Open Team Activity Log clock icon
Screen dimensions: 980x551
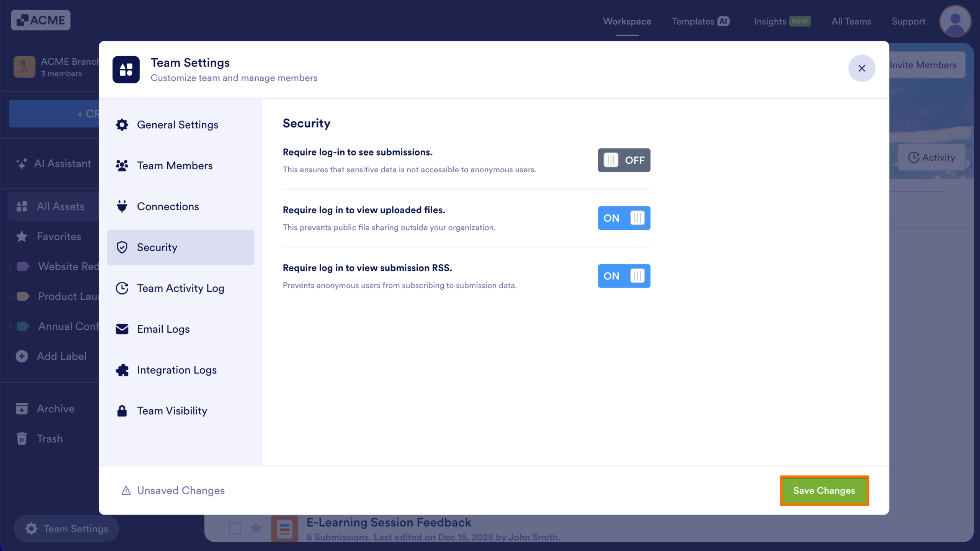(122, 288)
